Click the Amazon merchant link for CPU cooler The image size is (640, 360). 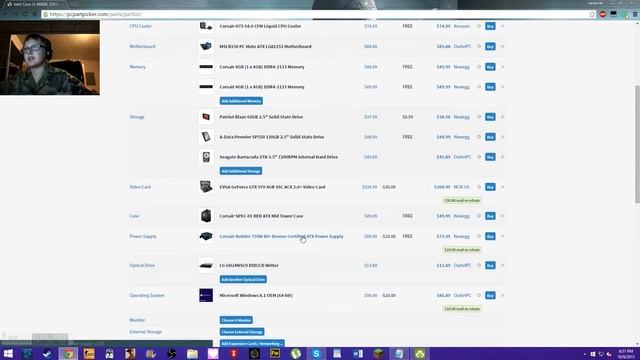[462, 26]
